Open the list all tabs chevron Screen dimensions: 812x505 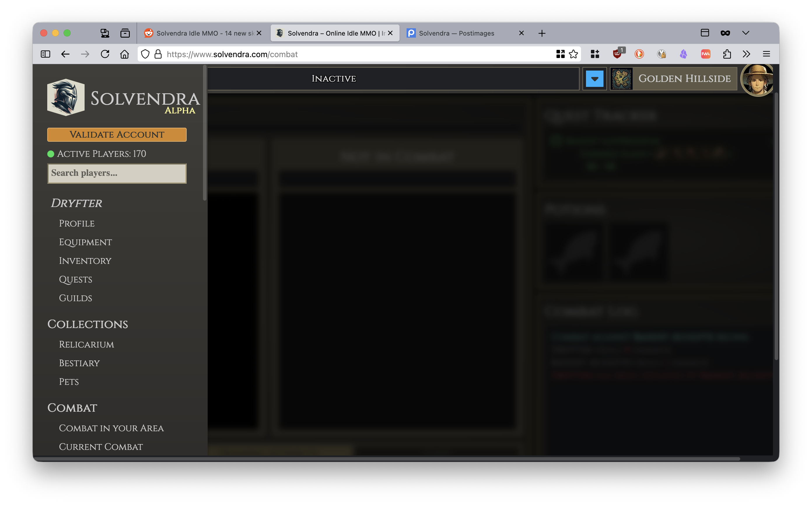pos(745,33)
